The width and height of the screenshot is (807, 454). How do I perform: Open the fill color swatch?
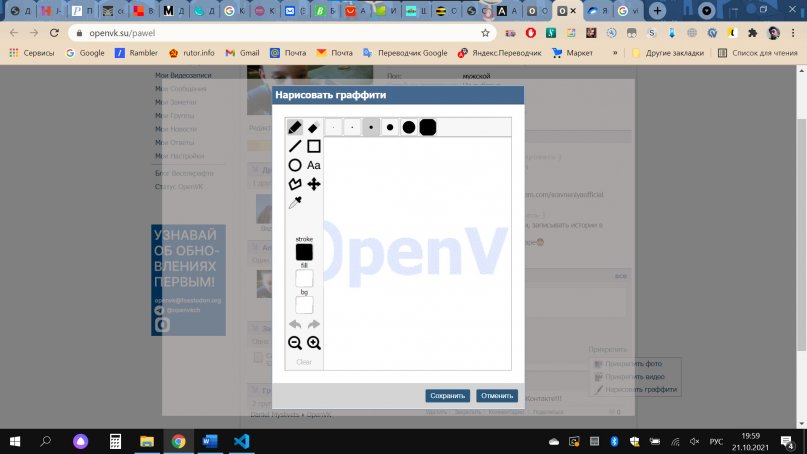pos(304,278)
